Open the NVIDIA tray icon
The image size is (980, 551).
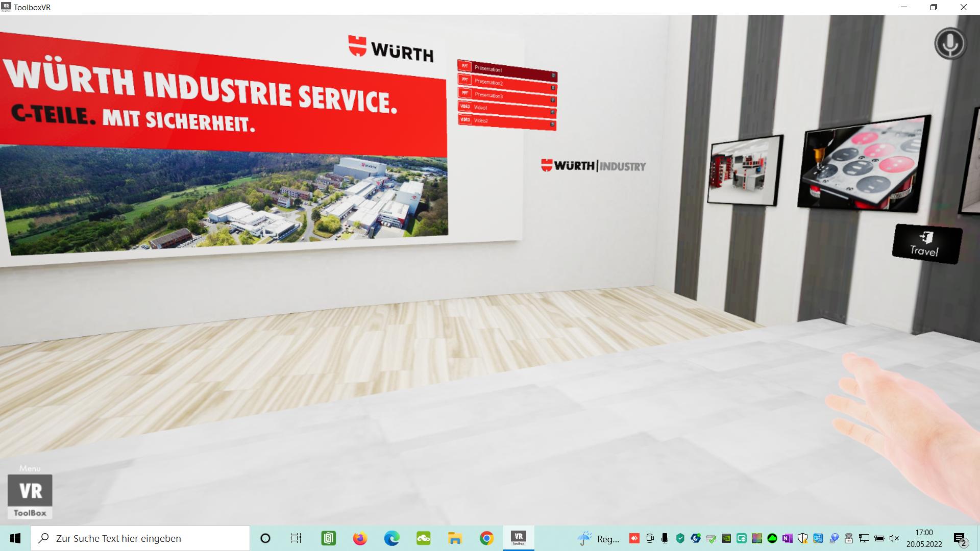tap(726, 538)
